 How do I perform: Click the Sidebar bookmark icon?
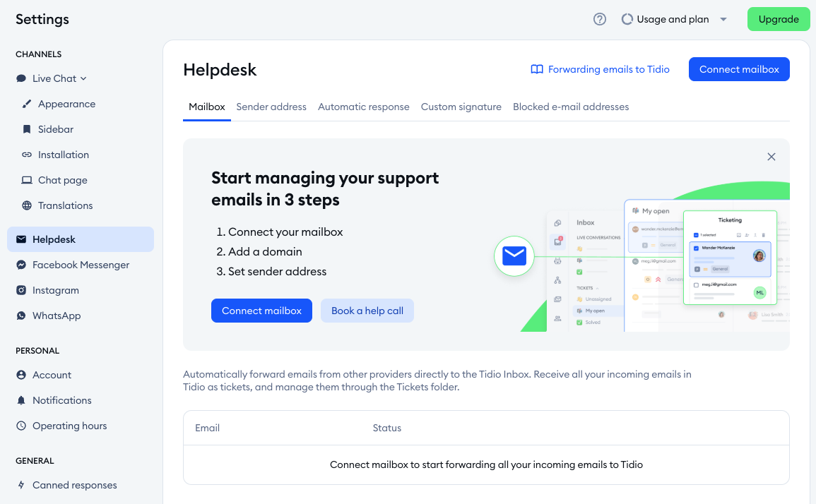27,129
